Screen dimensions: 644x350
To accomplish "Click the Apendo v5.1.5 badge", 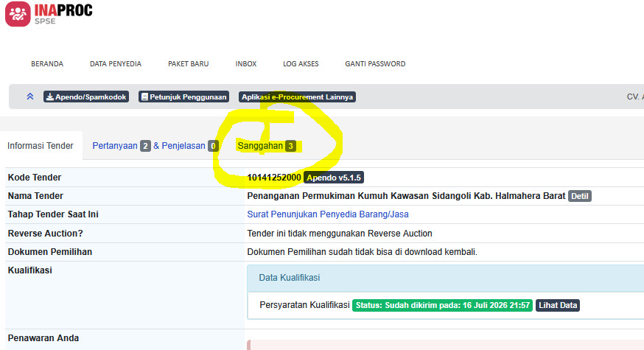I will coord(334,178).
